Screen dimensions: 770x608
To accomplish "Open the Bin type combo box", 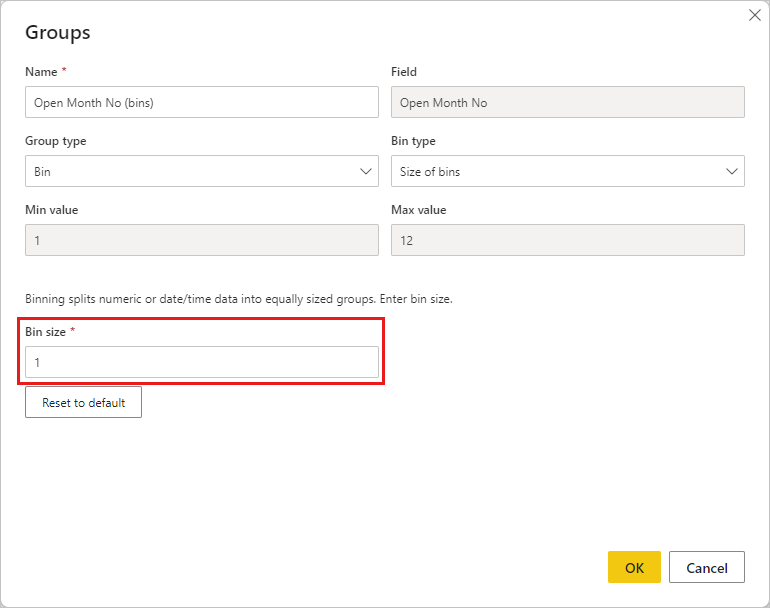I will coord(556,171).
